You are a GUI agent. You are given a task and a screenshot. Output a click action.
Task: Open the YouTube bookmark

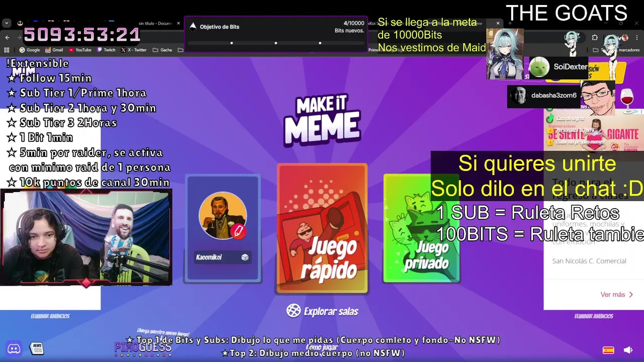click(x=80, y=50)
